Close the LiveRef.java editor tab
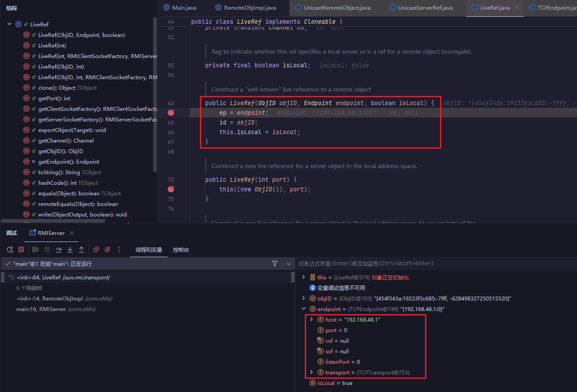Viewport: 577px width, 392px height. pyautogui.click(x=517, y=8)
